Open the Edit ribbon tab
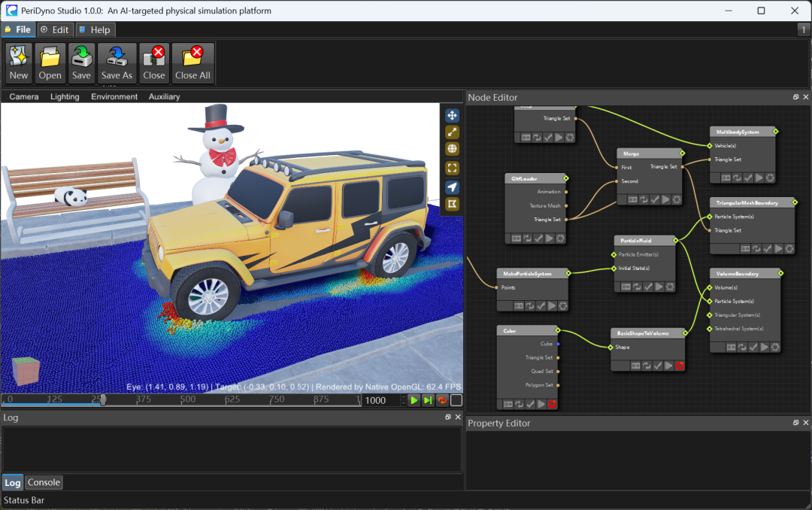Viewport: 812px width, 510px height. click(55, 29)
